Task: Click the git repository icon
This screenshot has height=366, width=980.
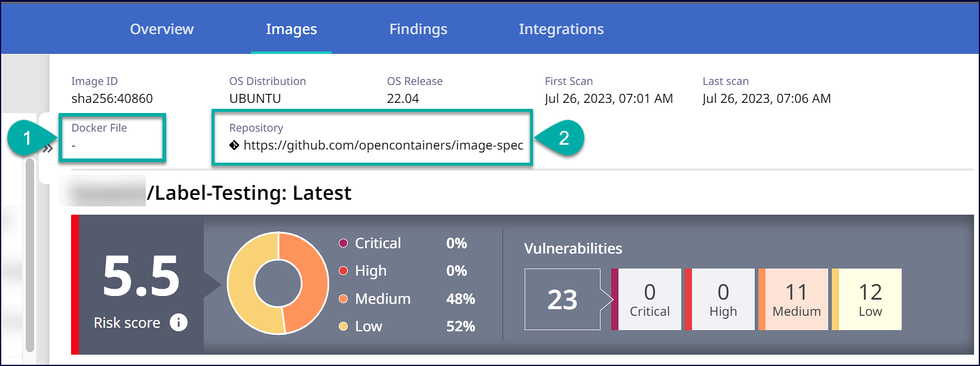Action: click(234, 145)
